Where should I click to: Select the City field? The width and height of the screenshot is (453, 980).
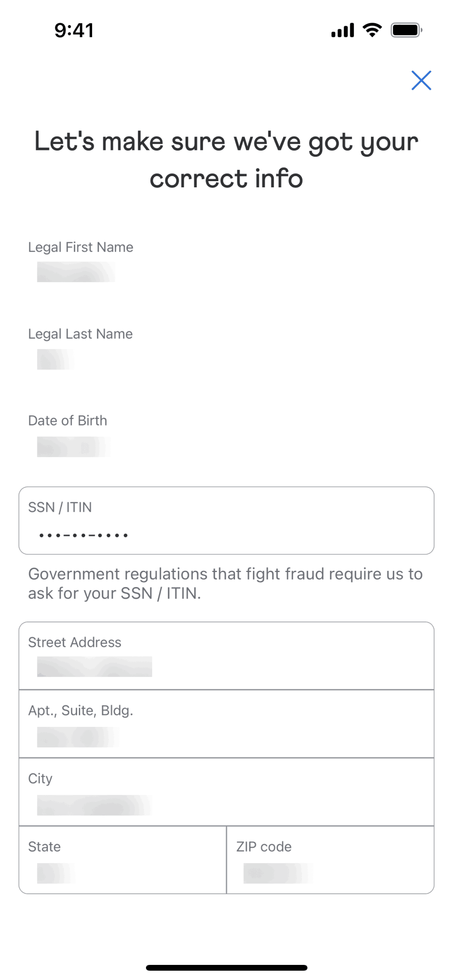226,791
